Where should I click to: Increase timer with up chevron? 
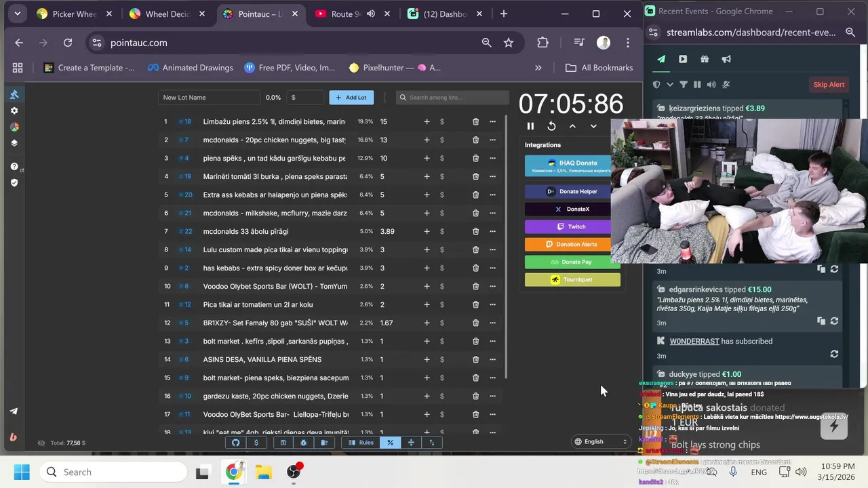click(572, 126)
